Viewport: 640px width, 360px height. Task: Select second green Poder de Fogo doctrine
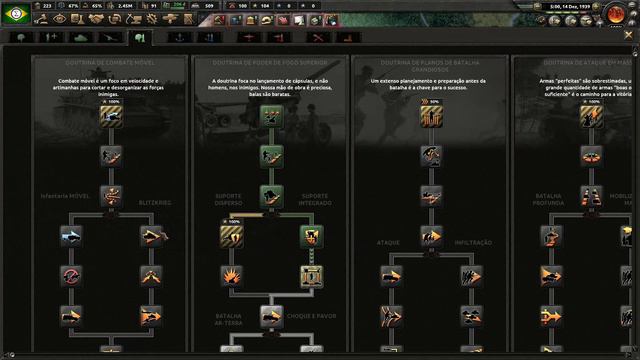(x=271, y=156)
